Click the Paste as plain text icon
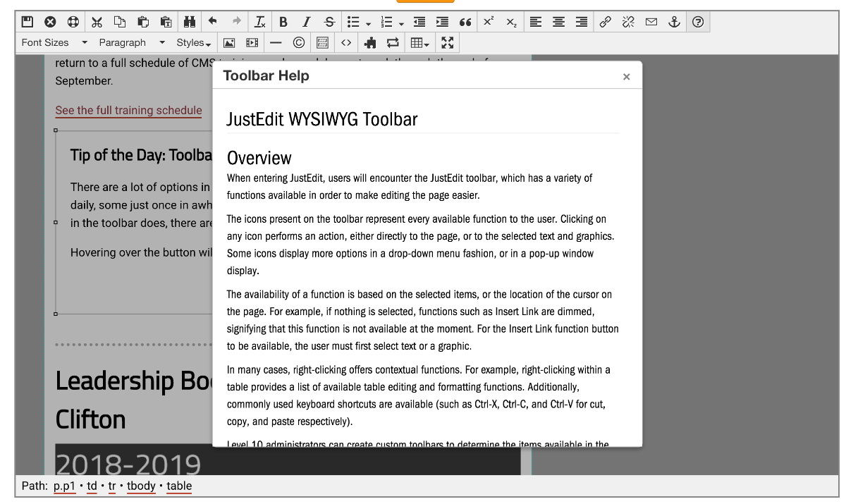The height and width of the screenshot is (504, 846). 166,23
